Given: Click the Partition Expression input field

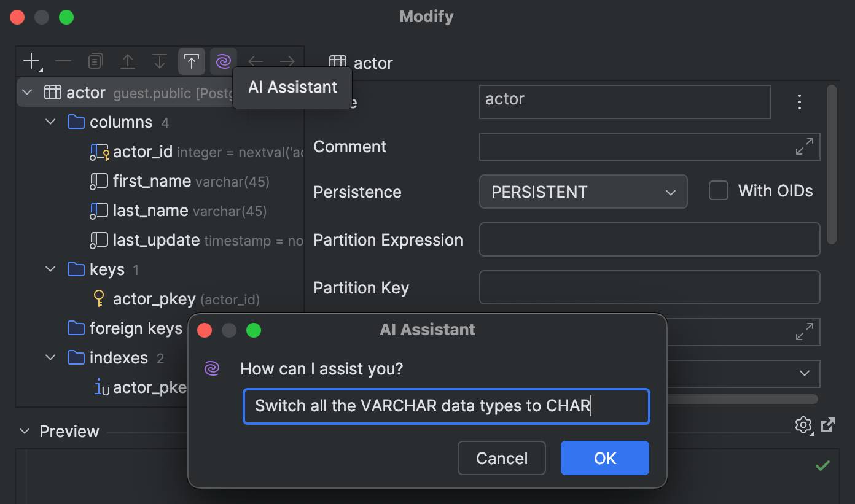Looking at the screenshot, I should pyautogui.click(x=649, y=239).
